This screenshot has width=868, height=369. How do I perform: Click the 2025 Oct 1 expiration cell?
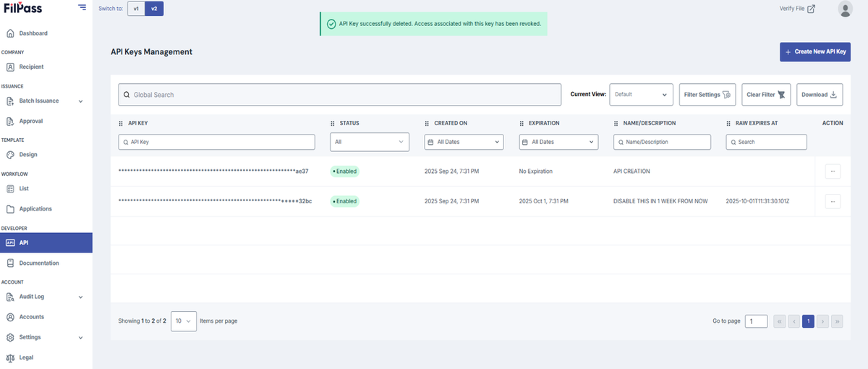(543, 201)
